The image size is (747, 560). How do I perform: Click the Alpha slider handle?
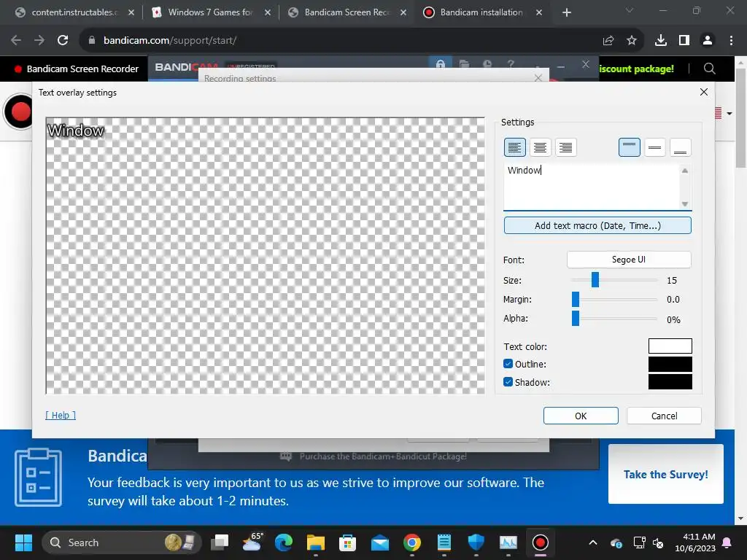[x=576, y=319]
